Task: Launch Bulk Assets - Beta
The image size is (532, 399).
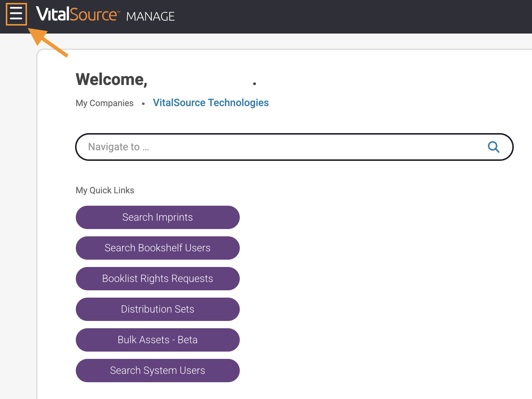Action: tap(157, 340)
